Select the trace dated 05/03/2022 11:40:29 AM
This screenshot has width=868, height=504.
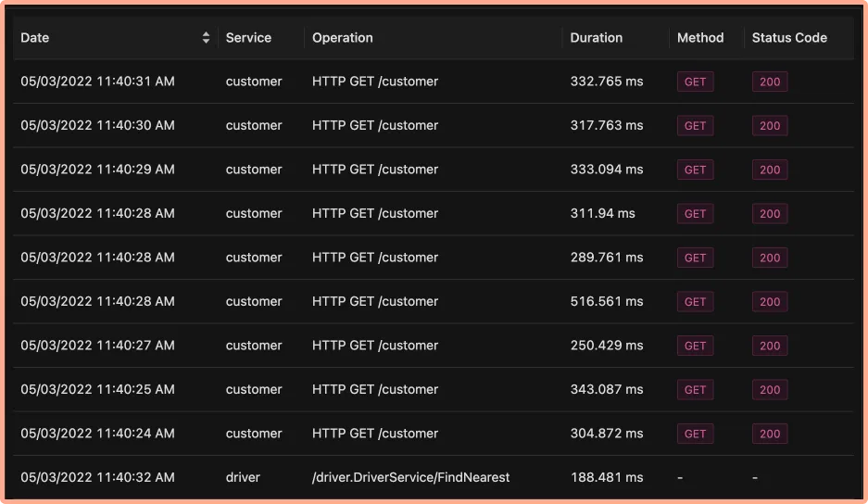(97, 170)
